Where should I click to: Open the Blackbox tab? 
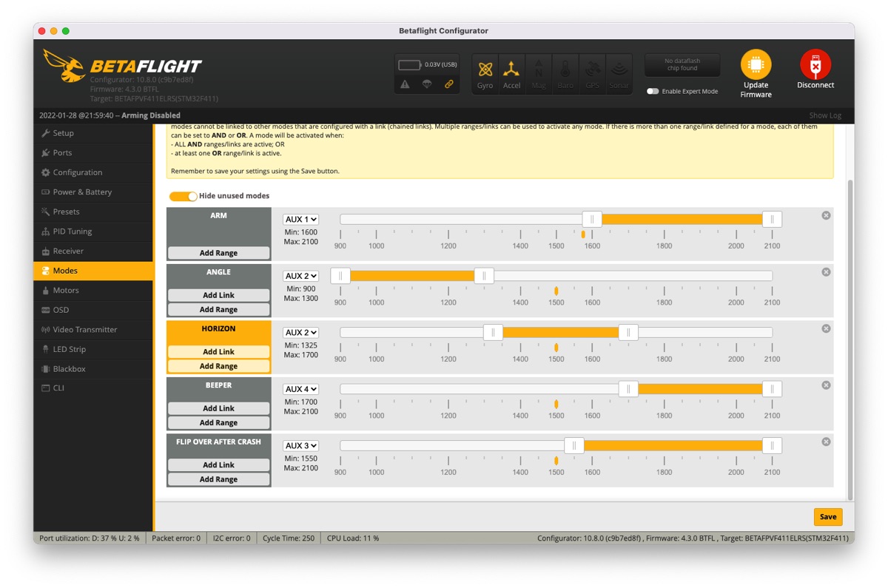(93, 368)
